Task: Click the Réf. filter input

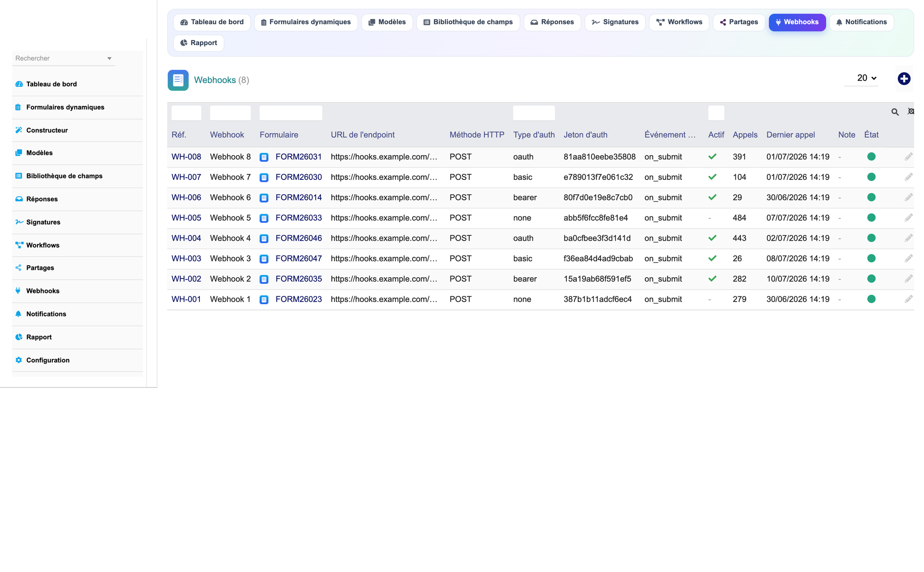Action: pos(186,113)
